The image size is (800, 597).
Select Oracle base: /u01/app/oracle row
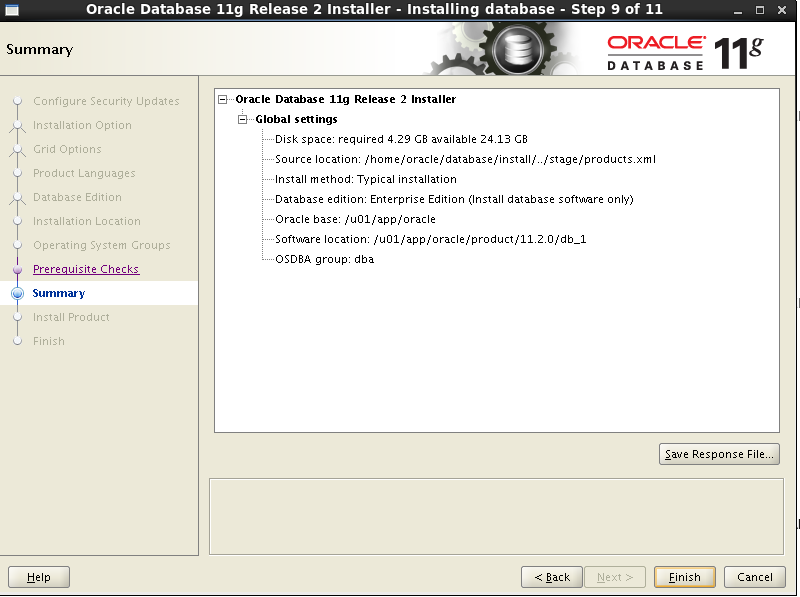click(355, 219)
